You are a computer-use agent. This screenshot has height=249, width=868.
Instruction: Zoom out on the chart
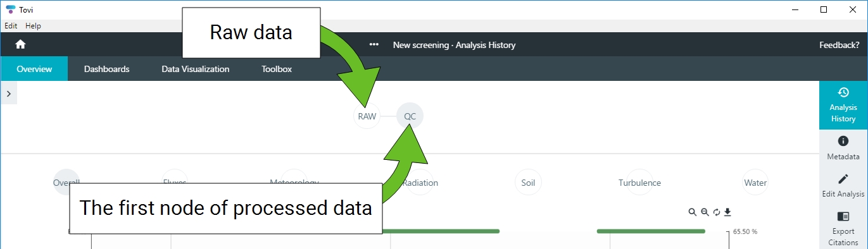click(x=705, y=212)
